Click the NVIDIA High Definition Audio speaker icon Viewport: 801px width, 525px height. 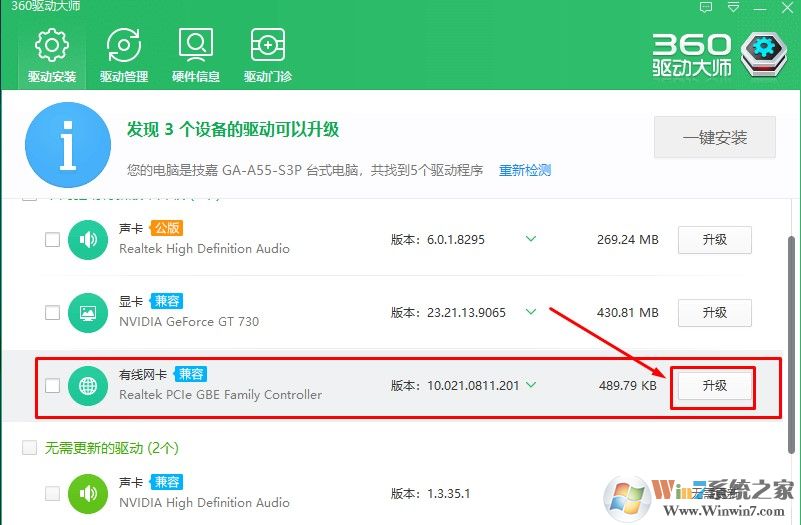[x=88, y=493]
